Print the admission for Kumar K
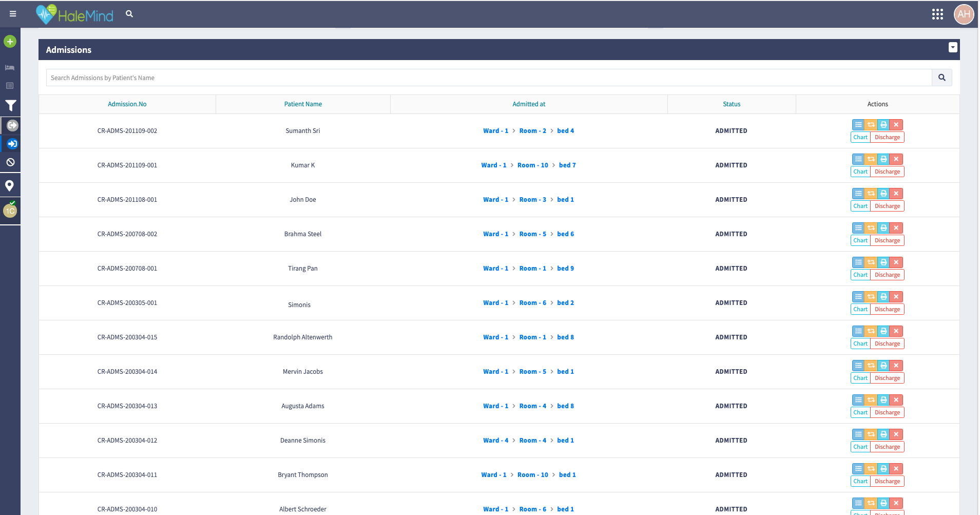Screen dimensions: 980x515 (x=883, y=159)
